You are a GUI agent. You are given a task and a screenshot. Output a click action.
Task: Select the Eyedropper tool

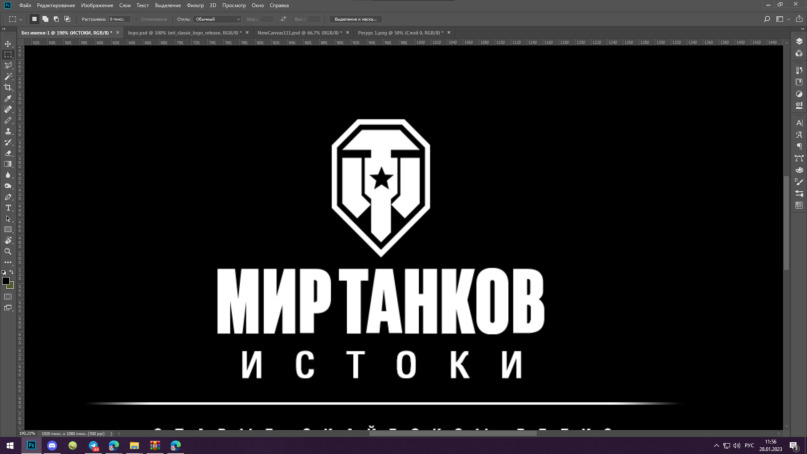(8, 98)
